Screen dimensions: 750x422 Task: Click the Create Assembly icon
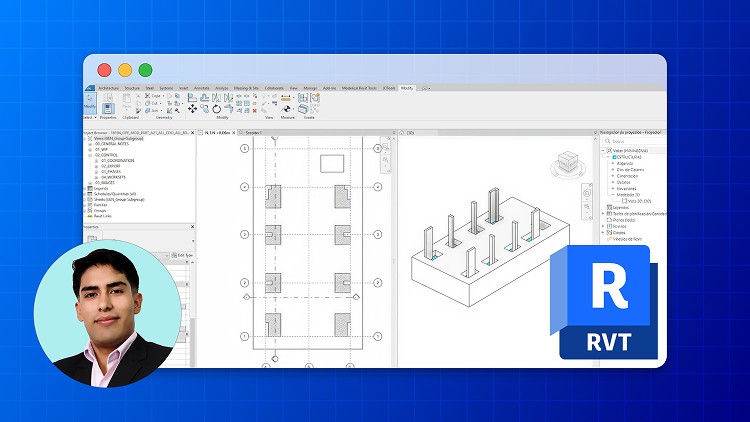pyautogui.click(x=303, y=98)
